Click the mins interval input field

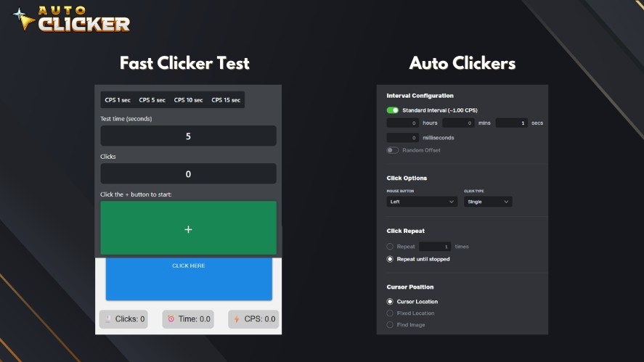[458, 123]
